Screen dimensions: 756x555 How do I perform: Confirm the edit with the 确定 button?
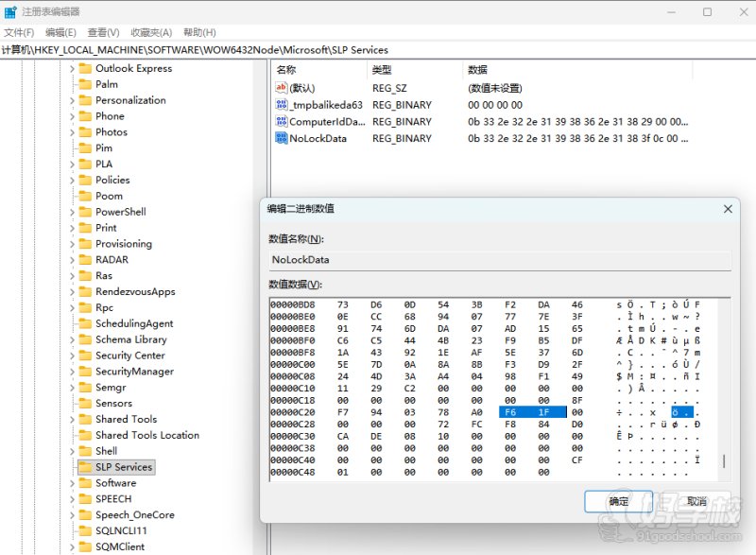618,501
